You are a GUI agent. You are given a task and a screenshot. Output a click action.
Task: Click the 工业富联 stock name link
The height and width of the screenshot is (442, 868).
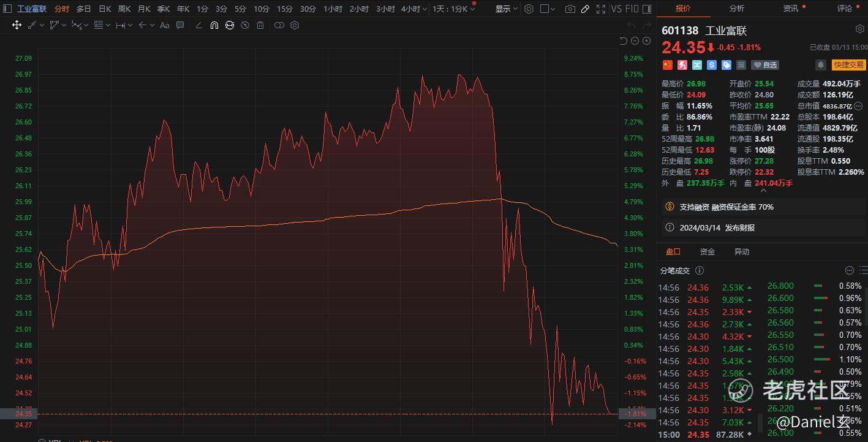pyautogui.click(x=32, y=9)
